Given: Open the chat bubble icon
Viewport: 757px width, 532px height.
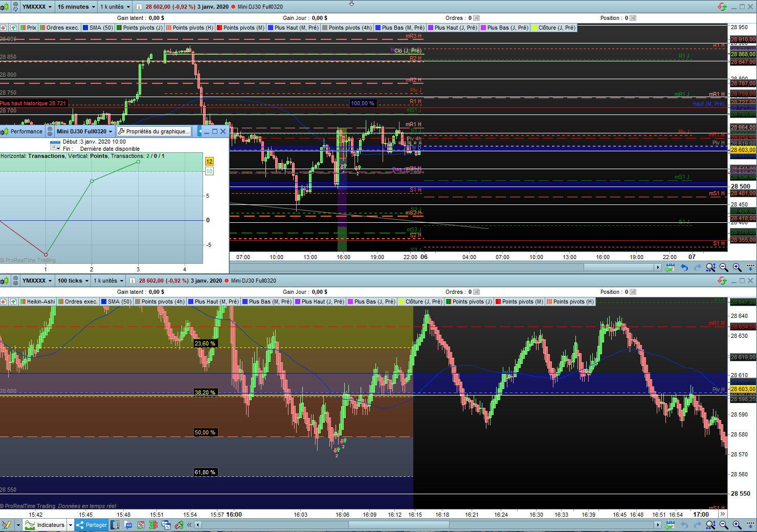Looking at the screenshot, I should [128, 525].
